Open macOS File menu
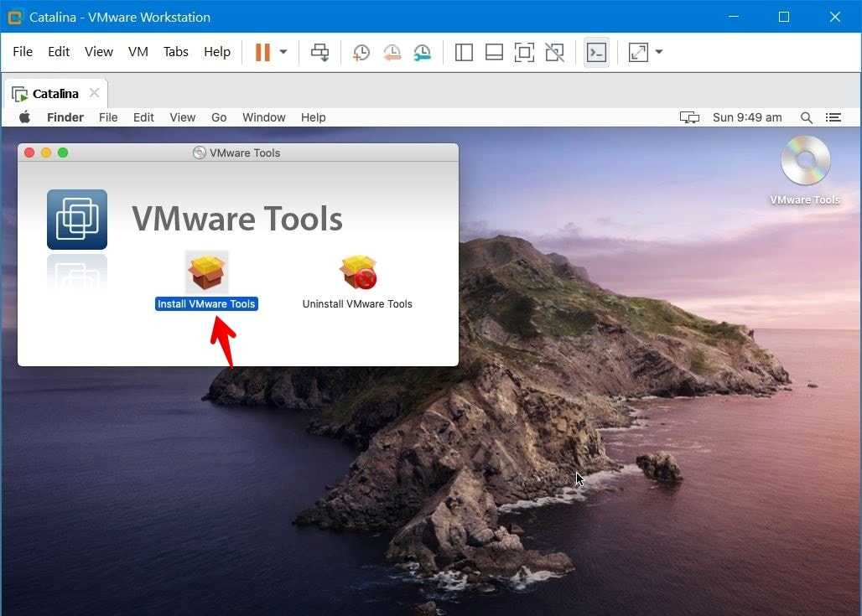Image resolution: width=862 pixels, height=616 pixels. (108, 117)
